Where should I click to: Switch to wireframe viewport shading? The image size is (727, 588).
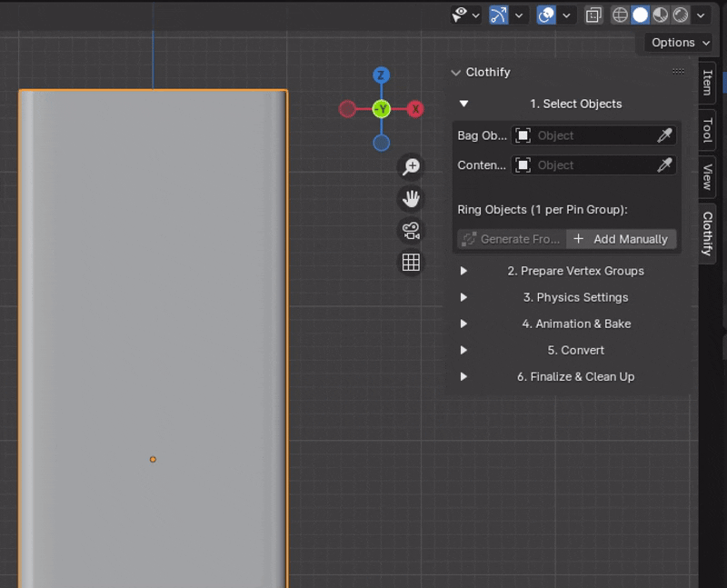pos(621,15)
